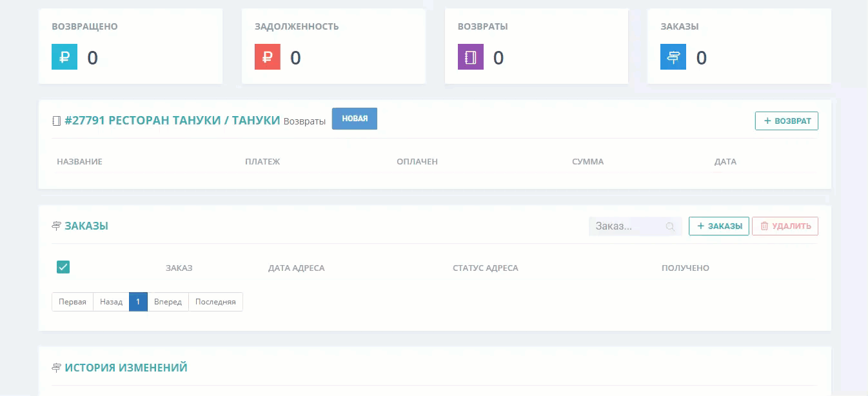The image size is (868, 396).
Task: Click the Возвращено card label
Action: pos(84,26)
